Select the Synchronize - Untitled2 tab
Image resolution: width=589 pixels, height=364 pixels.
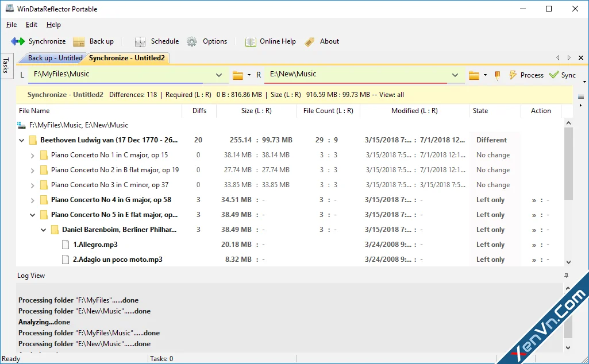(126, 58)
